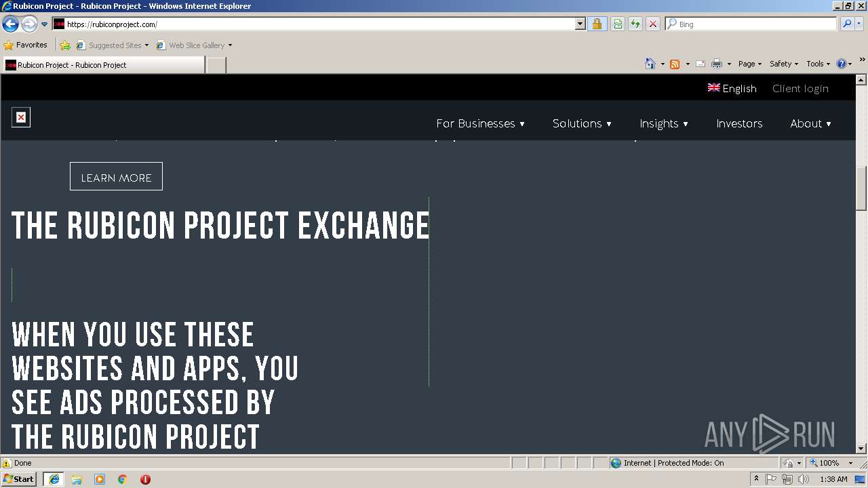Image resolution: width=868 pixels, height=488 pixels.
Task: Open the volume speaker tray icon
Action: tap(803, 479)
